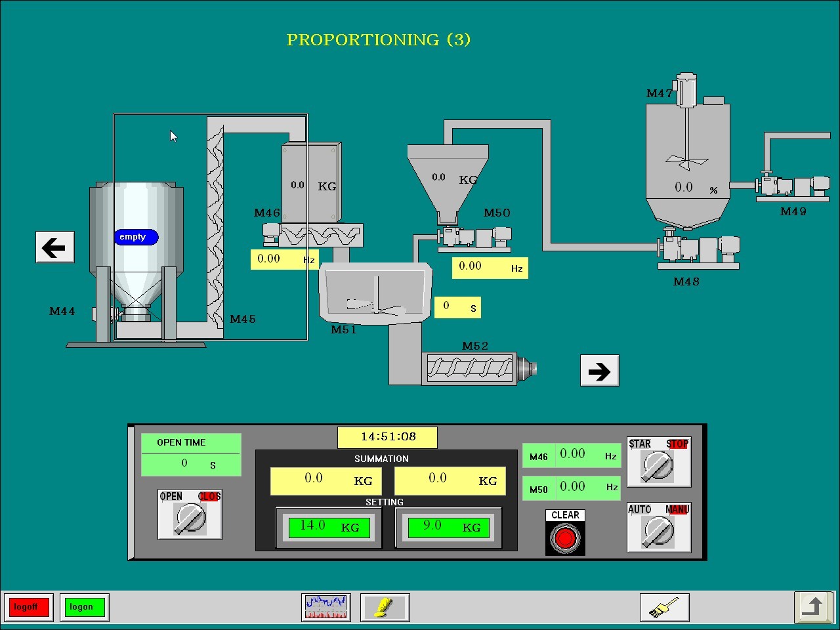Toggle the START/STOP rotary switch
This screenshot has width=840, height=630.
coord(659,462)
